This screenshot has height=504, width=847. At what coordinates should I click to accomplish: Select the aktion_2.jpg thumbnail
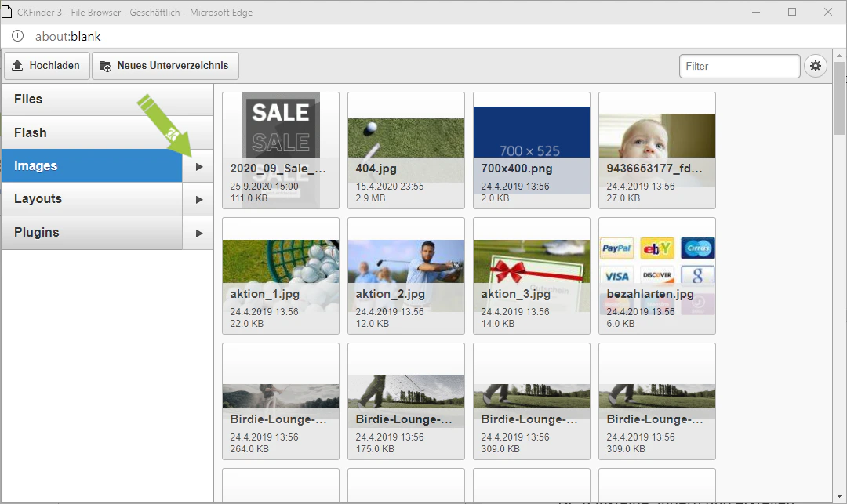pyautogui.click(x=406, y=276)
